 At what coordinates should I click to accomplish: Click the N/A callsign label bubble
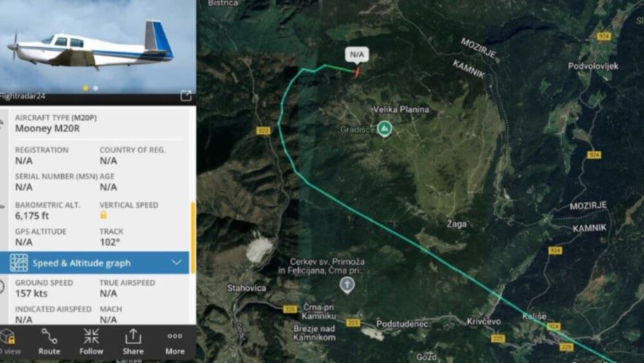[357, 55]
